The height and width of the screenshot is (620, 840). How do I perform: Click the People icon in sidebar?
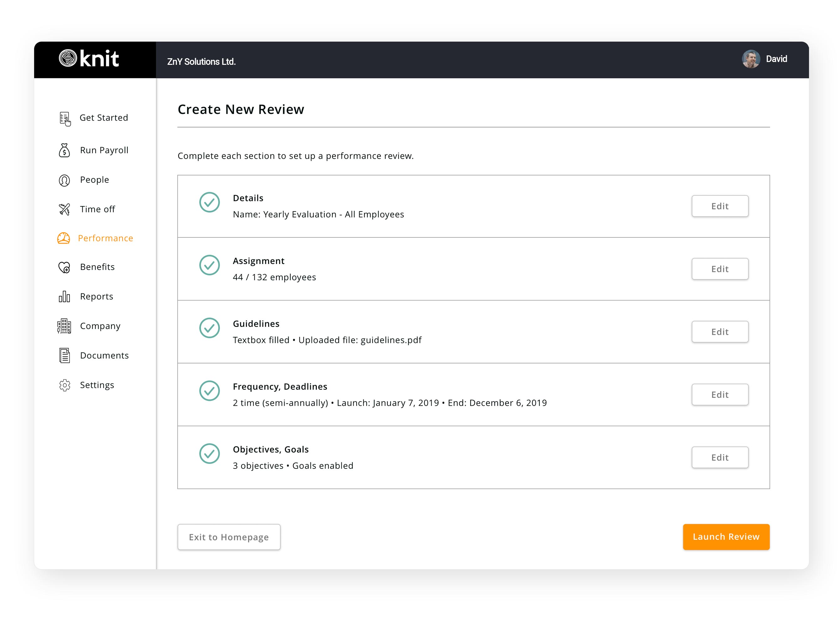pos(64,180)
